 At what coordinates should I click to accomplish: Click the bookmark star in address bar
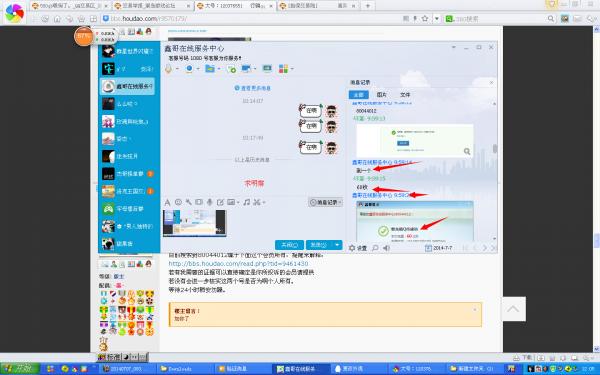pyautogui.click(x=425, y=18)
